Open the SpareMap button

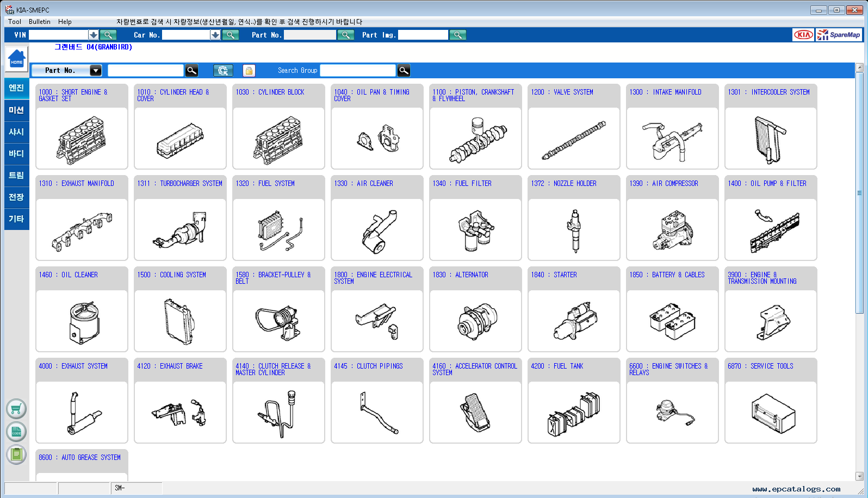[x=839, y=35]
